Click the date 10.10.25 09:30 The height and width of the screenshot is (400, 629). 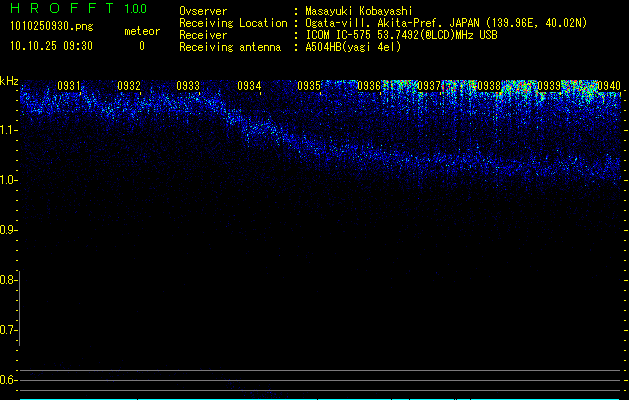coord(51,46)
